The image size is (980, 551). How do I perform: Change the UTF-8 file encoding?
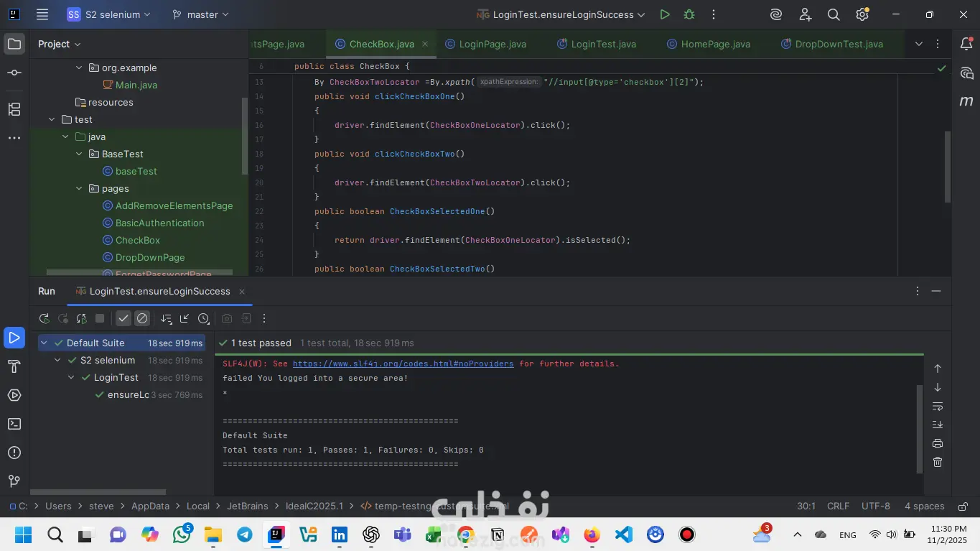point(876,506)
